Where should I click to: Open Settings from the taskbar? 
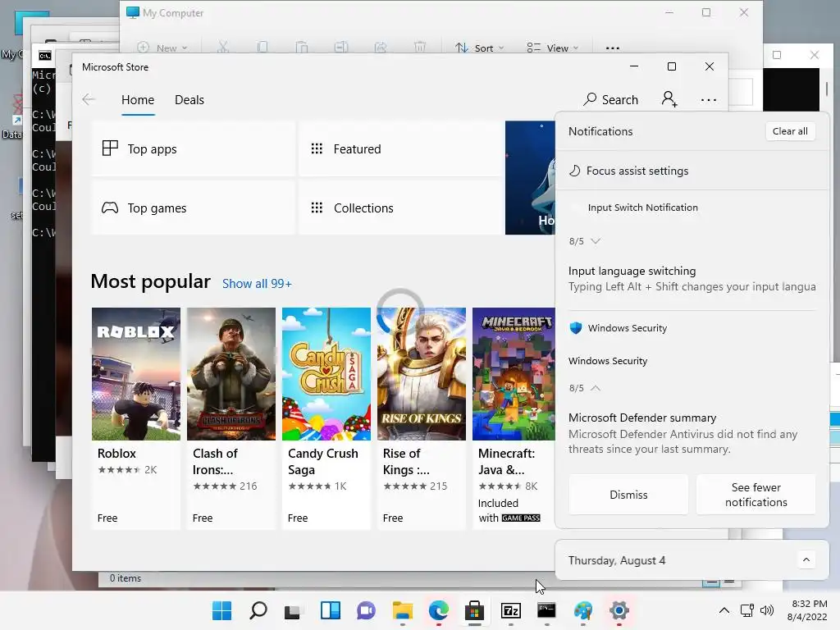[619, 610]
